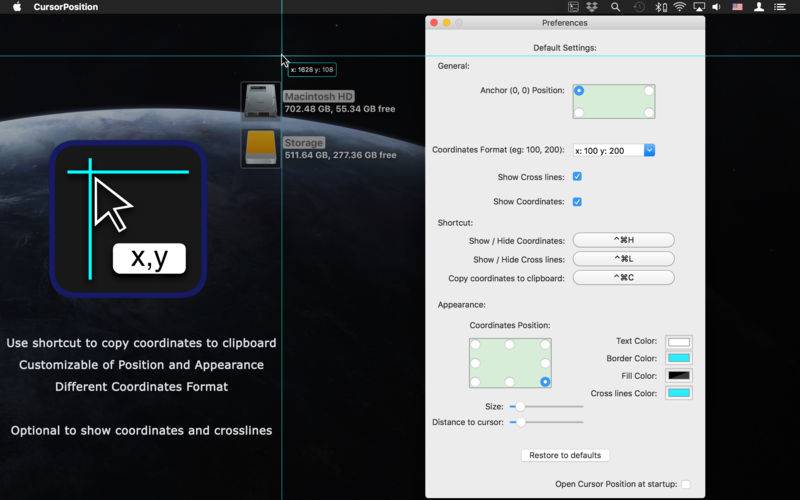This screenshot has width=800, height=500.
Task: Open Notification Center list icon
Action: click(x=780, y=7)
